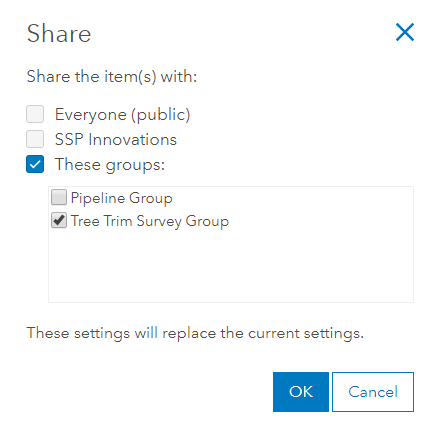Click the Pipeline Group label text
442x439 pixels.
pyautogui.click(x=122, y=198)
